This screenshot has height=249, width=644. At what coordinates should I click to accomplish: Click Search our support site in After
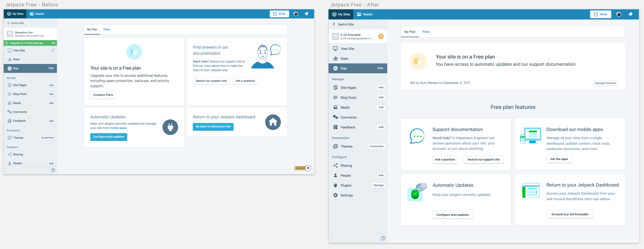[483, 160]
